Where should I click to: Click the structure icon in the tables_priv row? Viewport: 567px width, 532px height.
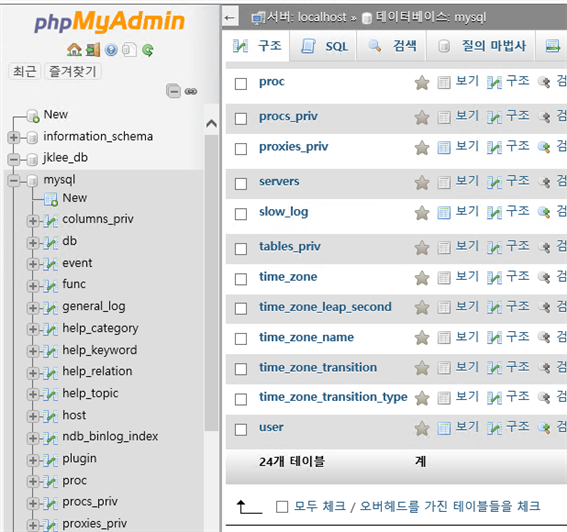tap(494, 248)
